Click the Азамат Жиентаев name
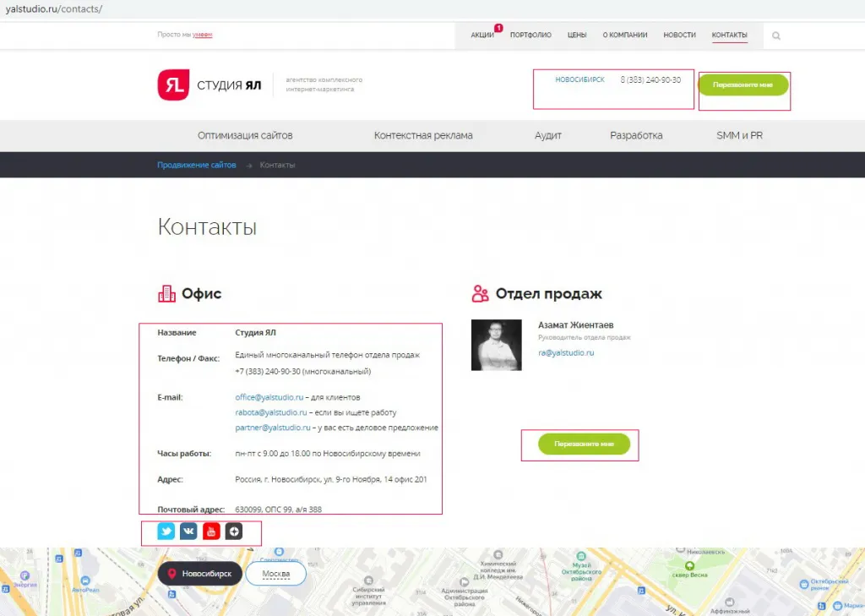Image resolution: width=865 pixels, height=616 pixels. [x=576, y=325]
